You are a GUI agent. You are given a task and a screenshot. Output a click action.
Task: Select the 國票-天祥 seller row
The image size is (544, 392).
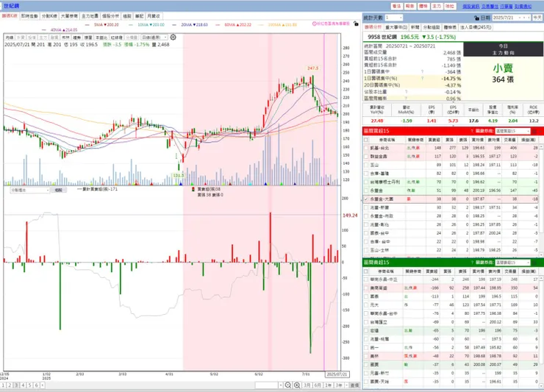(x=451, y=381)
